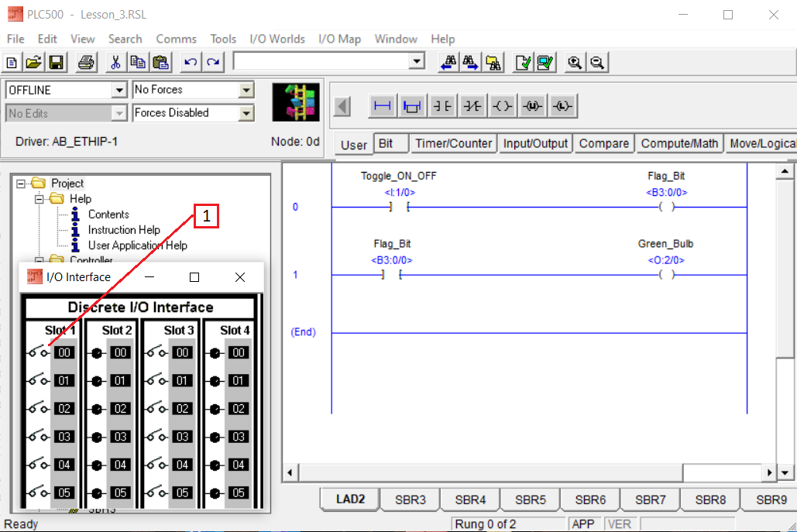Click the Find next binoculars icon
The width and height of the screenshot is (797, 532).
[471, 63]
